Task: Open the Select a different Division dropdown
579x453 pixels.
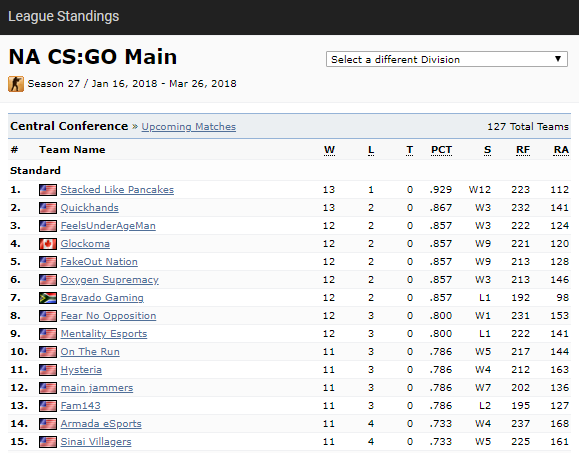Action: pos(446,59)
